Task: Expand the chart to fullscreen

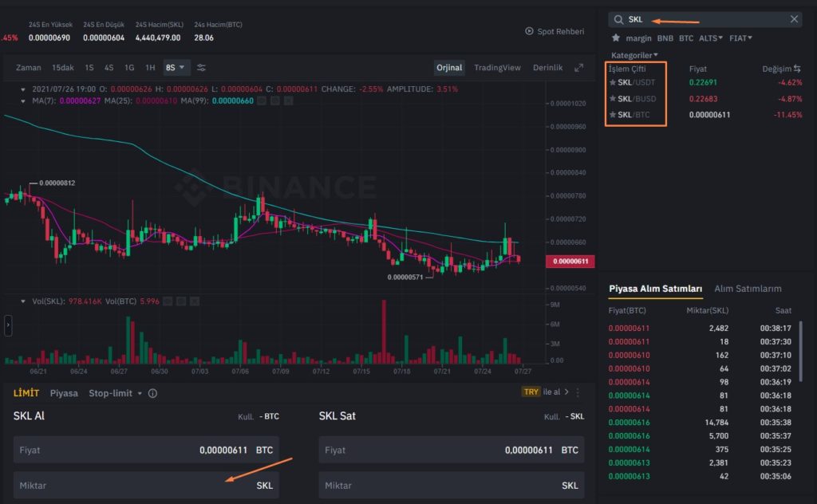Action: tap(579, 68)
